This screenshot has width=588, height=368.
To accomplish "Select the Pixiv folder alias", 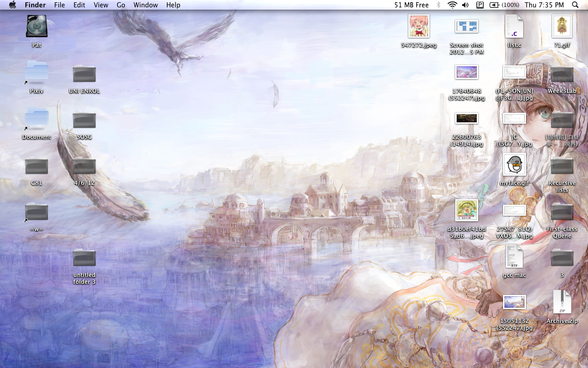I will (37, 72).
